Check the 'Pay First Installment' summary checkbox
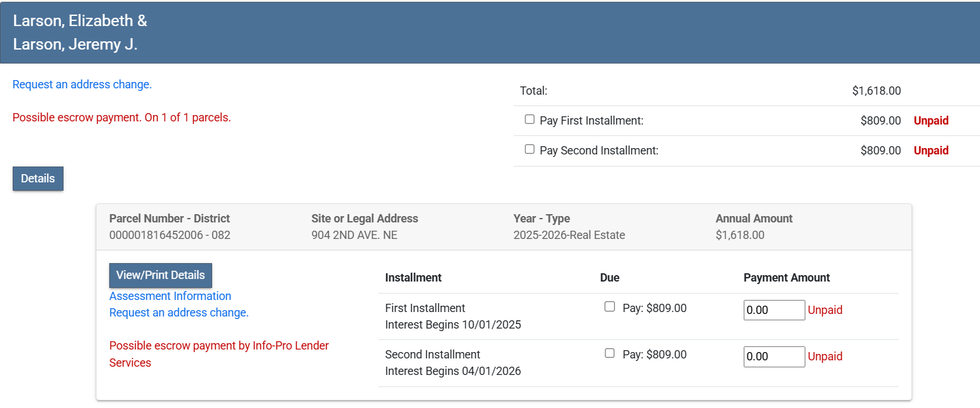This screenshot has height=408, width=980. point(530,119)
